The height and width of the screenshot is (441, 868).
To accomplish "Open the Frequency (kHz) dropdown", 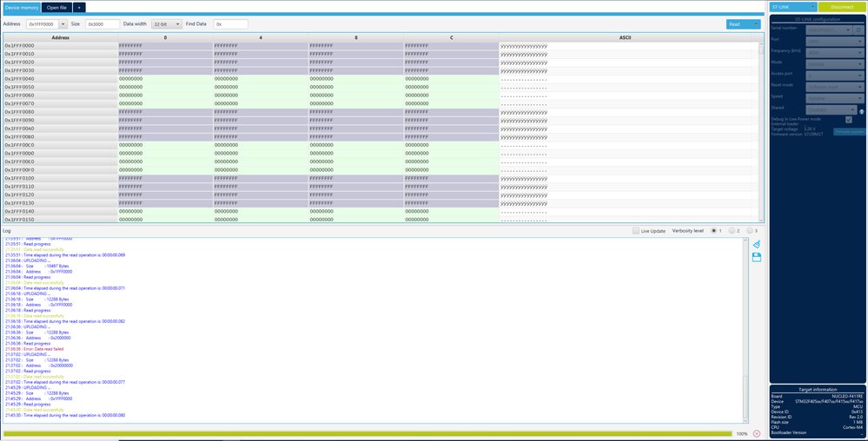I will tap(835, 53).
